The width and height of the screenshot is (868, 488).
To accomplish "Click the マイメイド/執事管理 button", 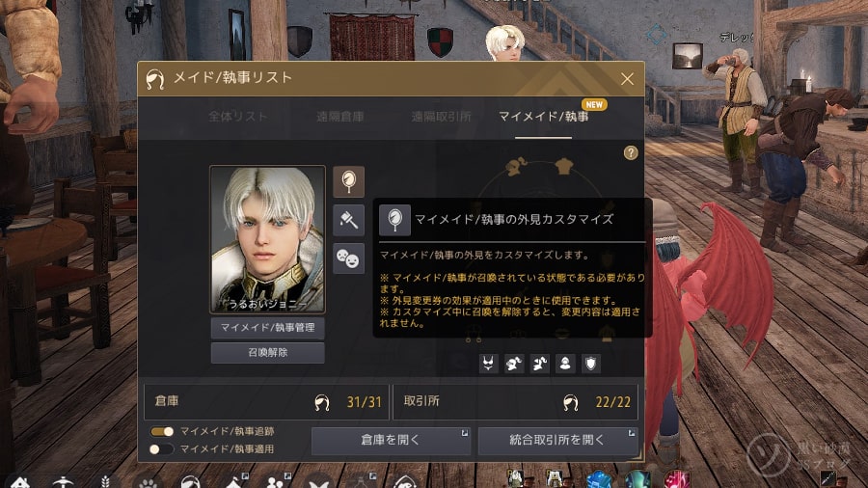I will click(268, 328).
